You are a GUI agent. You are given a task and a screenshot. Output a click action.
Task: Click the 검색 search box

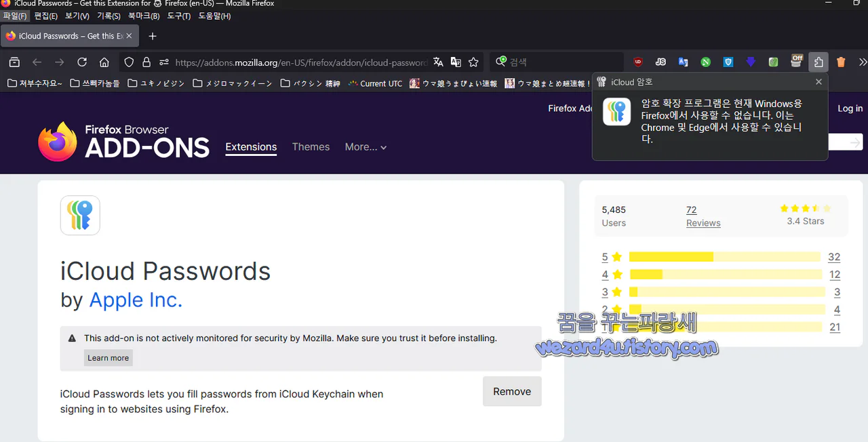point(557,62)
